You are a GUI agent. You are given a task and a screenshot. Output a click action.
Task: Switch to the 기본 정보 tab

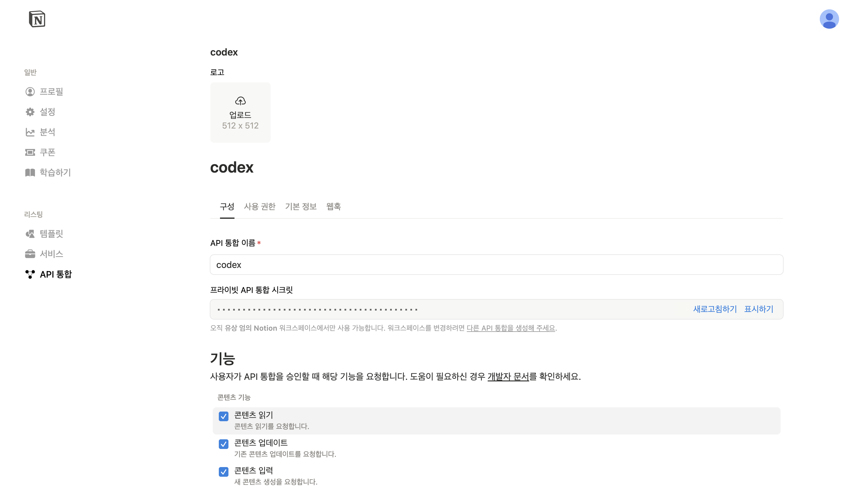300,206
